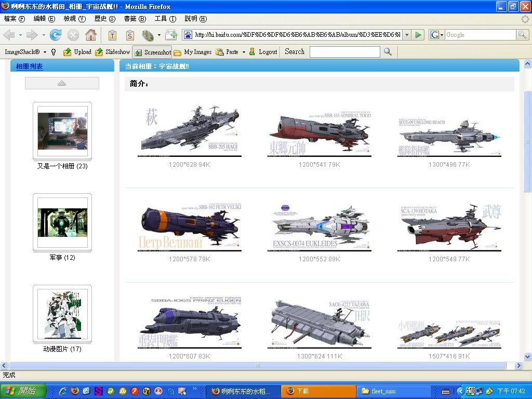Click the translation character toolbar icon
Viewport: 532px width, 399px height.
[x=148, y=35]
